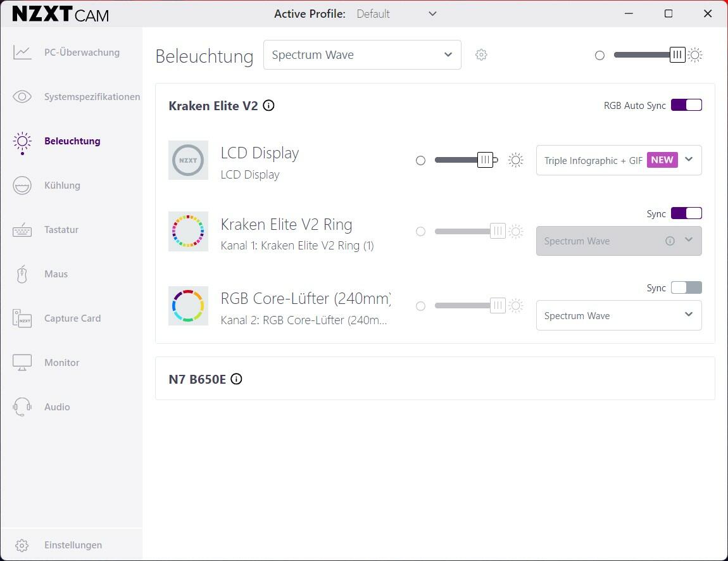Open Systemspezifikationen in the sidebar
The width and height of the screenshot is (728, 561).
coord(92,97)
